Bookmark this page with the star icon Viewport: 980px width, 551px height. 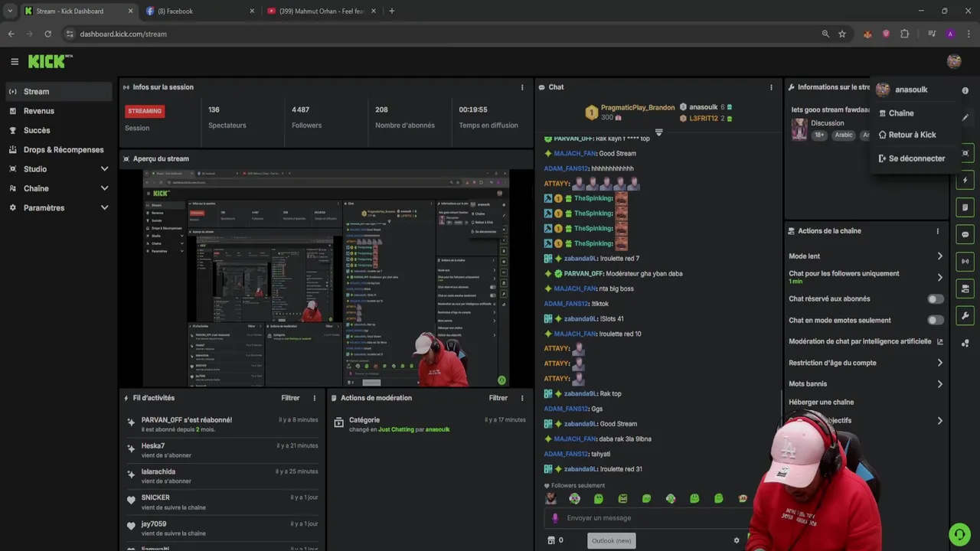(842, 34)
